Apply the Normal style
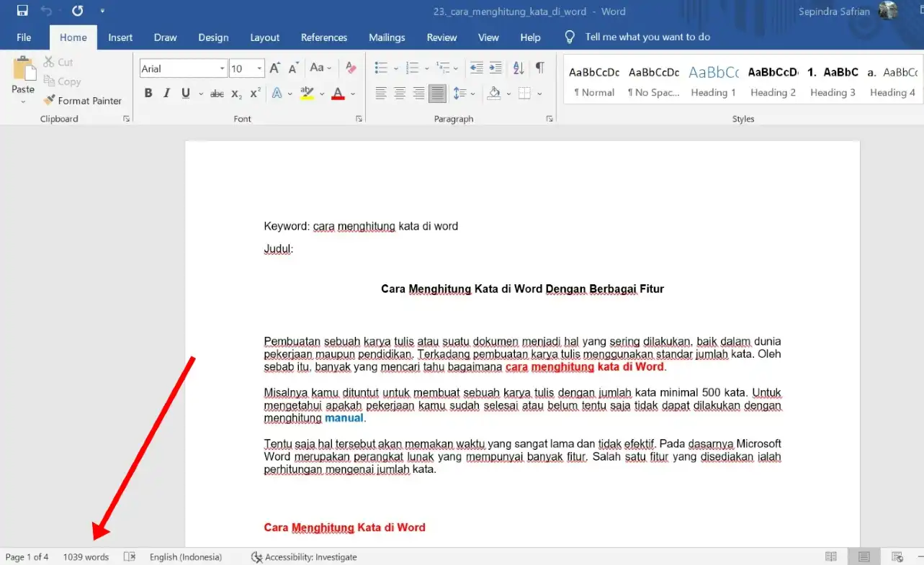Viewport: 924px width, 565px height. coord(594,81)
